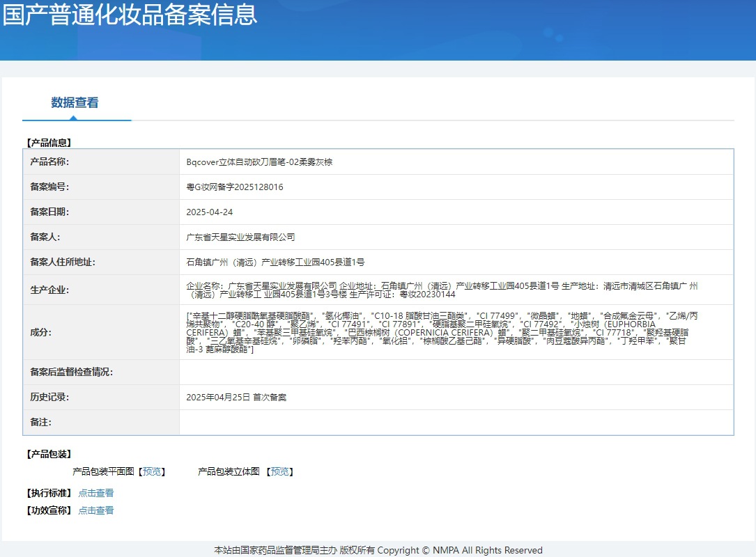Preview the 产品包装平面图 image
This screenshot has height=557, width=756.
(x=152, y=471)
